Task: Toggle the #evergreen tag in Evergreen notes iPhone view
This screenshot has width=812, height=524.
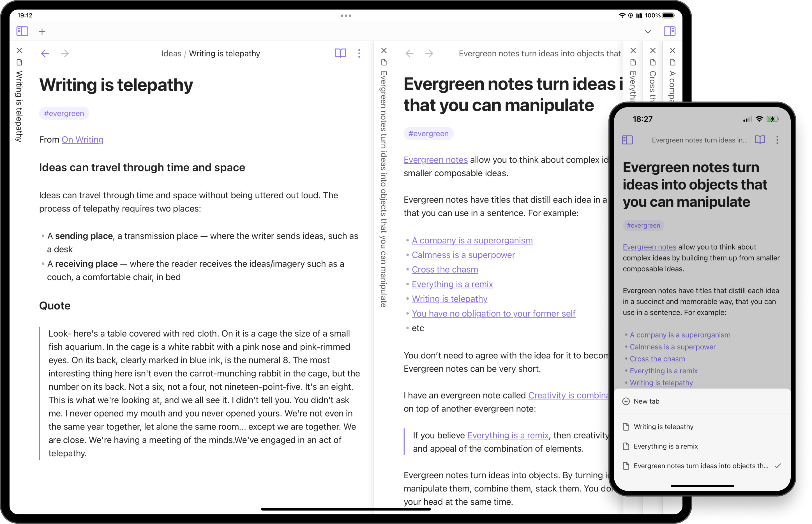Action: (x=643, y=225)
